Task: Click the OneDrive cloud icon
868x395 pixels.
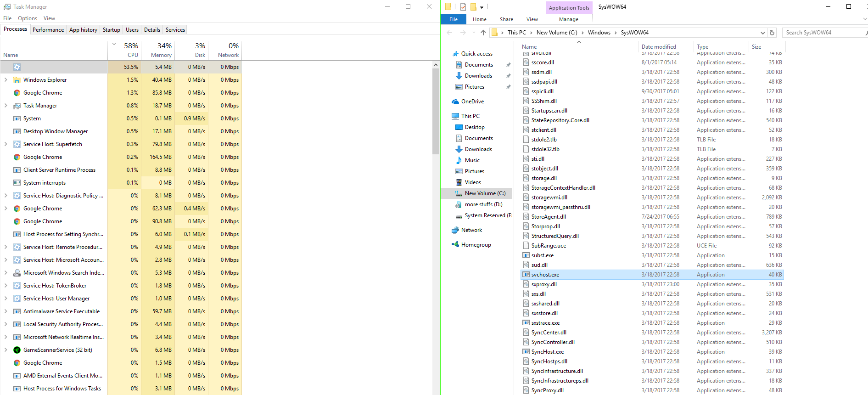Action: (x=455, y=102)
